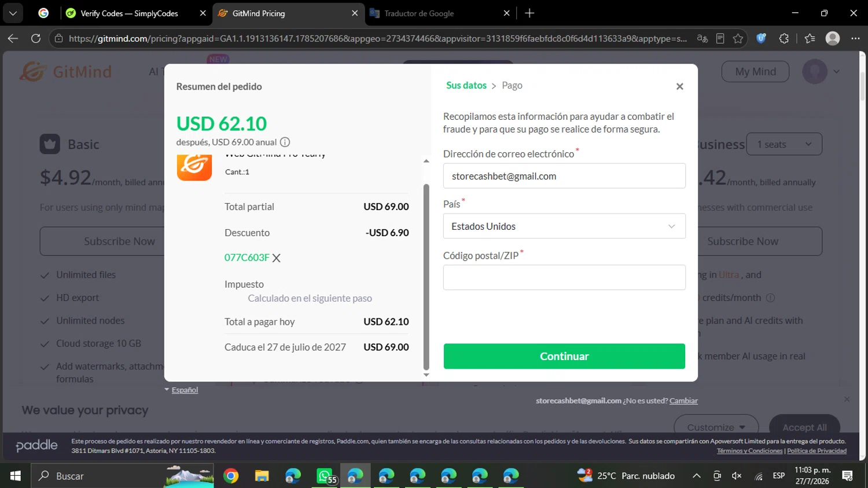Go to the Sus datos step
868x488 pixels.
[466, 86]
